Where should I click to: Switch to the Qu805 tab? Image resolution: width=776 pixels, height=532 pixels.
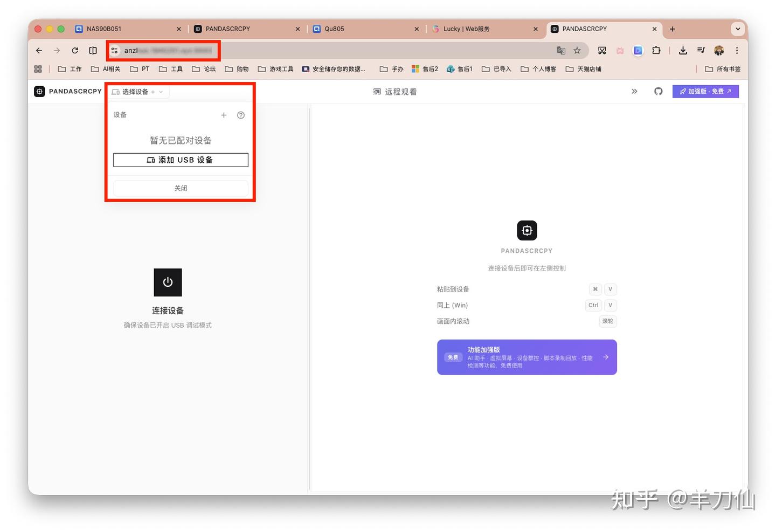pos(366,29)
